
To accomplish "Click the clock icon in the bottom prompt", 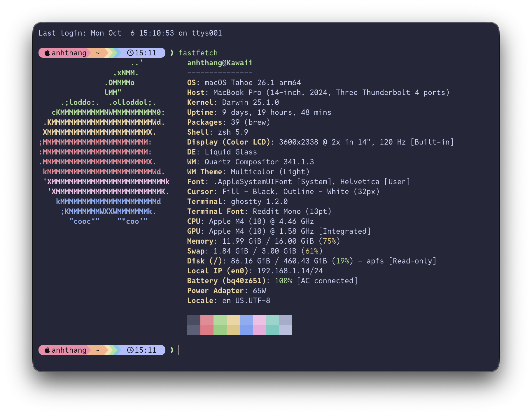I will 130,350.
